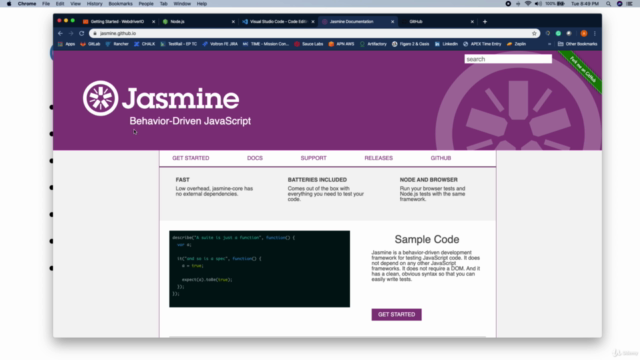Click the Jasmine site search field
The width and height of the screenshot is (640, 360).
pos(508,59)
